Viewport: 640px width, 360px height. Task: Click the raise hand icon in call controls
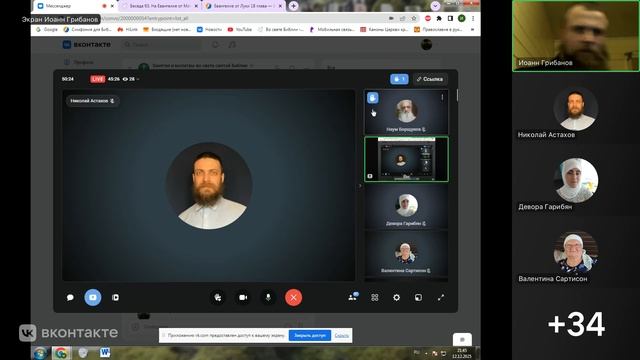point(218,298)
